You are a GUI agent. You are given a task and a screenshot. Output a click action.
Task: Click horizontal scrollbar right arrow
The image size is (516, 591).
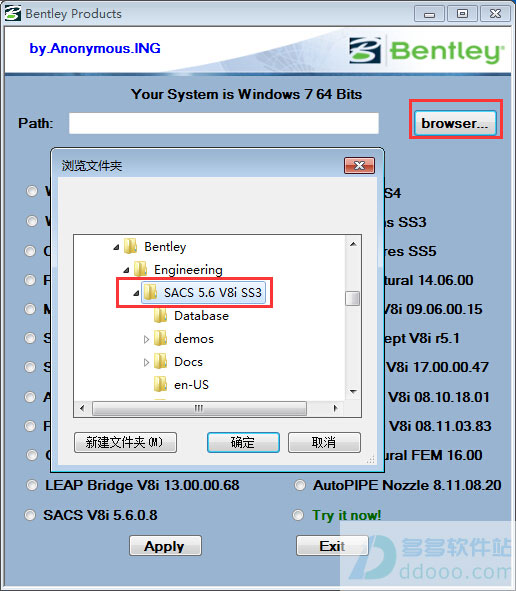point(335,408)
